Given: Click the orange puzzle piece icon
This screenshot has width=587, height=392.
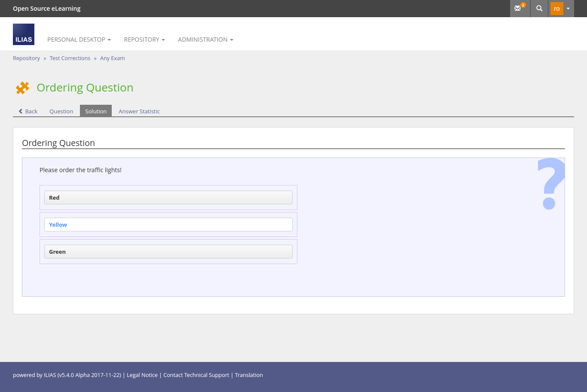Looking at the screenshot, I should click(22, 88).
